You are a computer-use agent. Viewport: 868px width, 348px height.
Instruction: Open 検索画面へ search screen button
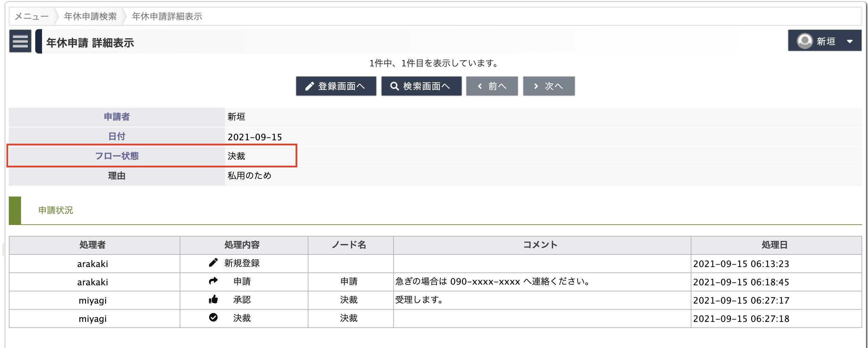[x=421, y=86]
